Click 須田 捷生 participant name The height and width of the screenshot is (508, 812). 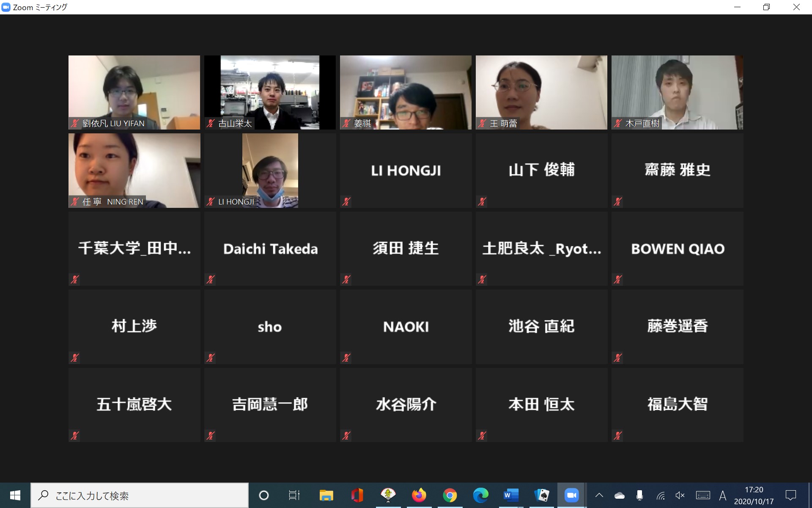point(406,248)
